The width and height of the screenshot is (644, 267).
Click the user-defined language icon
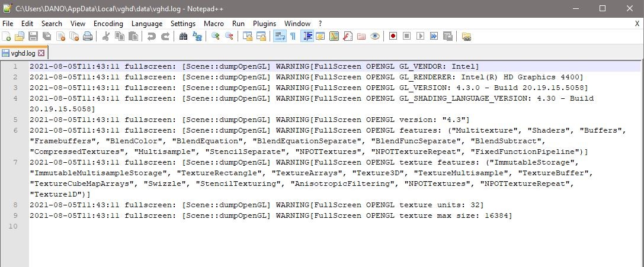point(320,37)
